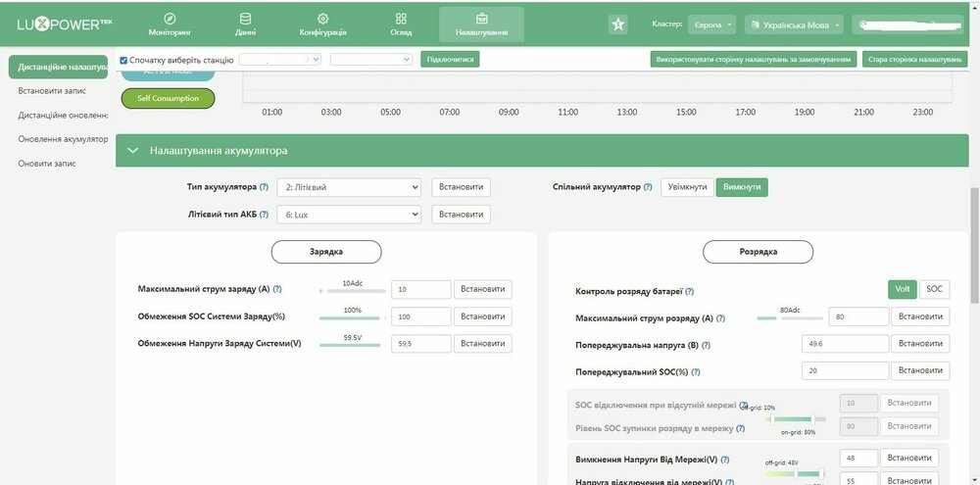The height and width of the screenshot is (485, 980).
Task: Click Встановити for Вимкнення Напруги Від Мережі
Action: coord(909,459)
